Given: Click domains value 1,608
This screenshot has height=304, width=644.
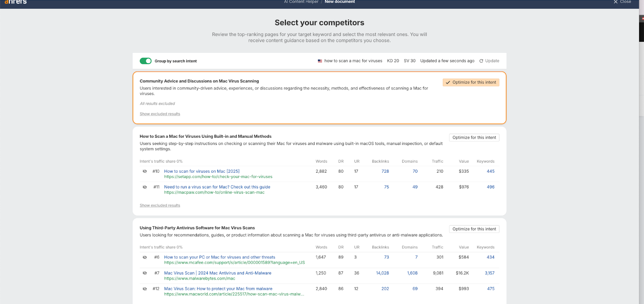Looking at the screenshot, I should coord(412,273).
